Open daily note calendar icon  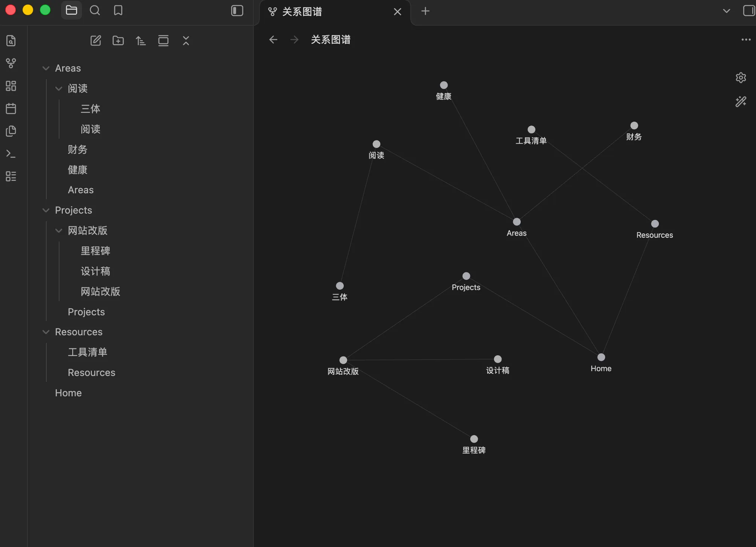(11, 108)
